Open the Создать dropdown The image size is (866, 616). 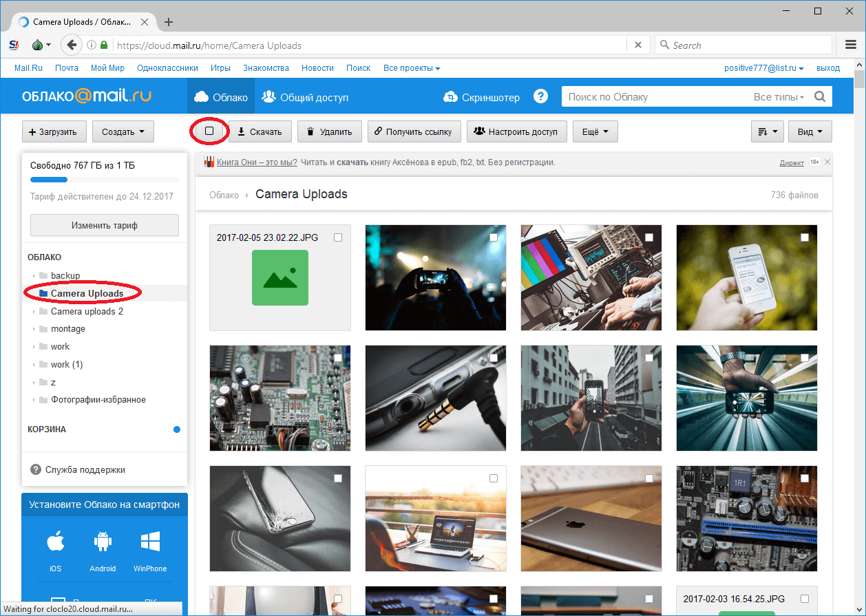pos(123,131)
